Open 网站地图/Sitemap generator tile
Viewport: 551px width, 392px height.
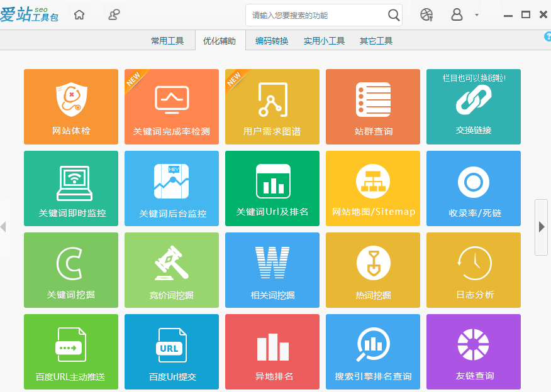tap(373, 188)
